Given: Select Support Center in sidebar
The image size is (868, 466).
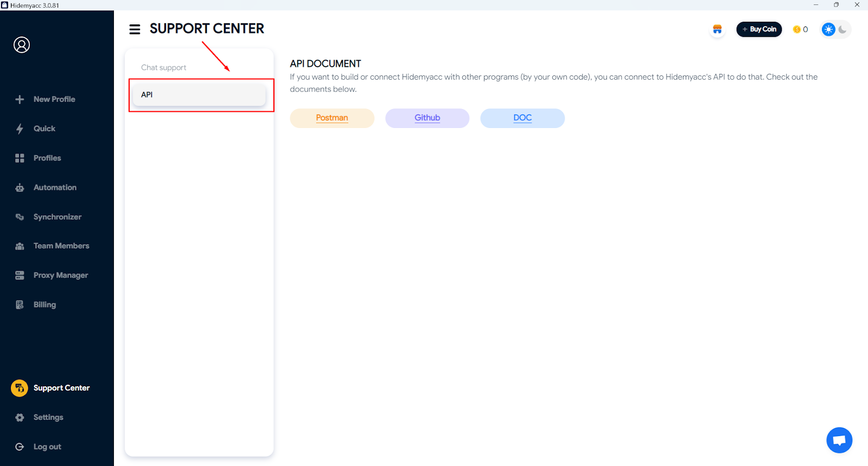Looking at the screenshot, I should [61, 388].
